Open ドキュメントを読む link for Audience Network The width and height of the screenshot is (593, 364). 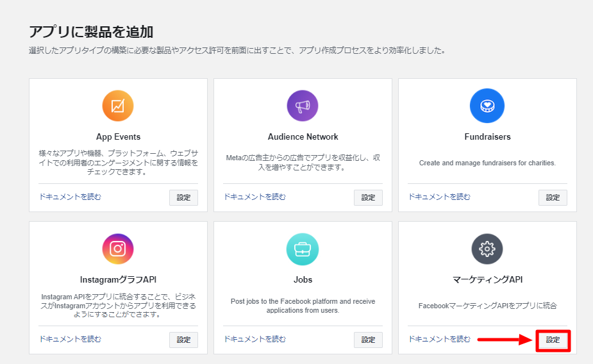pyautogui.click(x=255, y=197)
